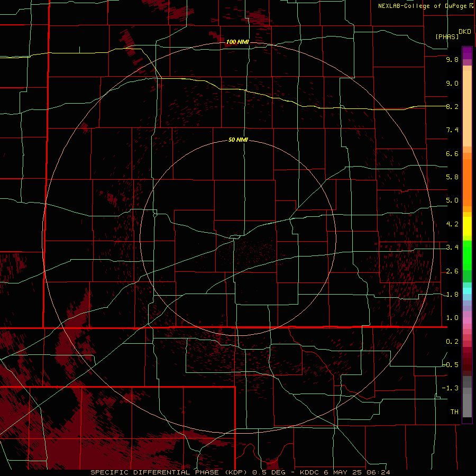Click the 5.8 value on the color scale

452,177
